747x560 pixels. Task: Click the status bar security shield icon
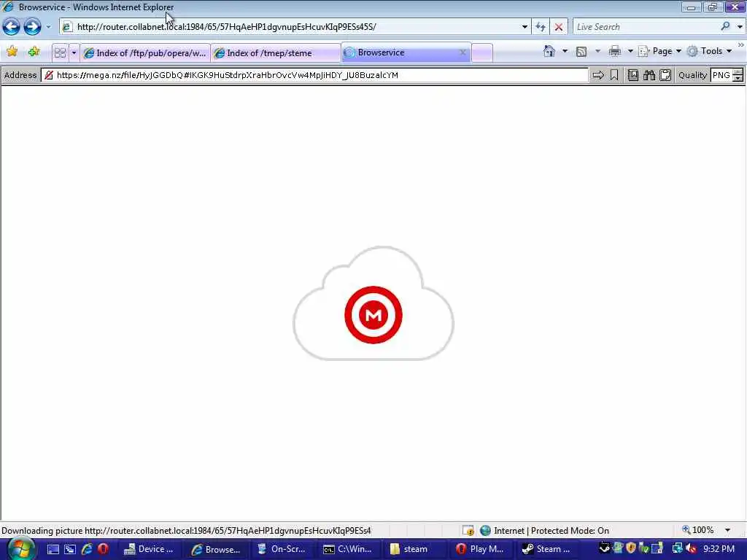click(468, 530)
